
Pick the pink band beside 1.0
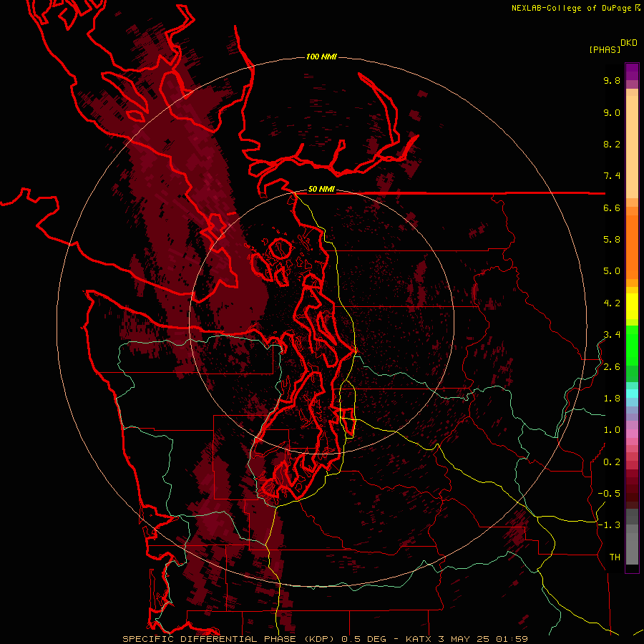[x=632, y=434]
